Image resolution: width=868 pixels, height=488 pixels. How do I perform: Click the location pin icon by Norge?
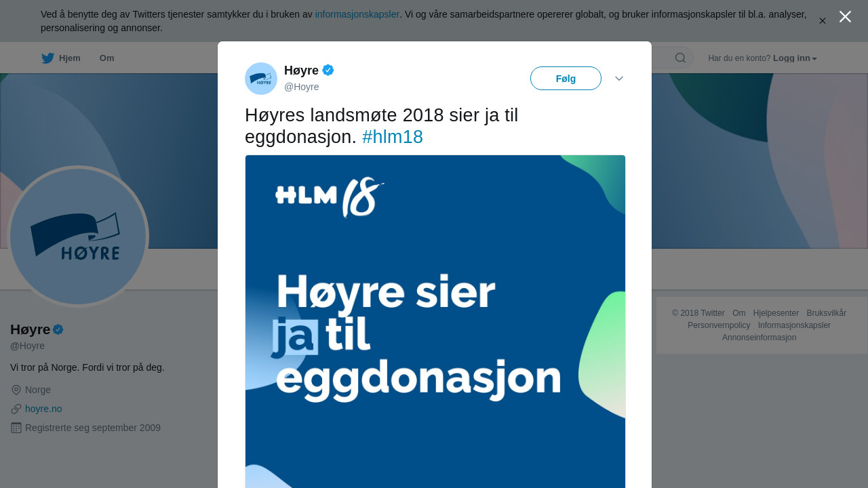16,390
